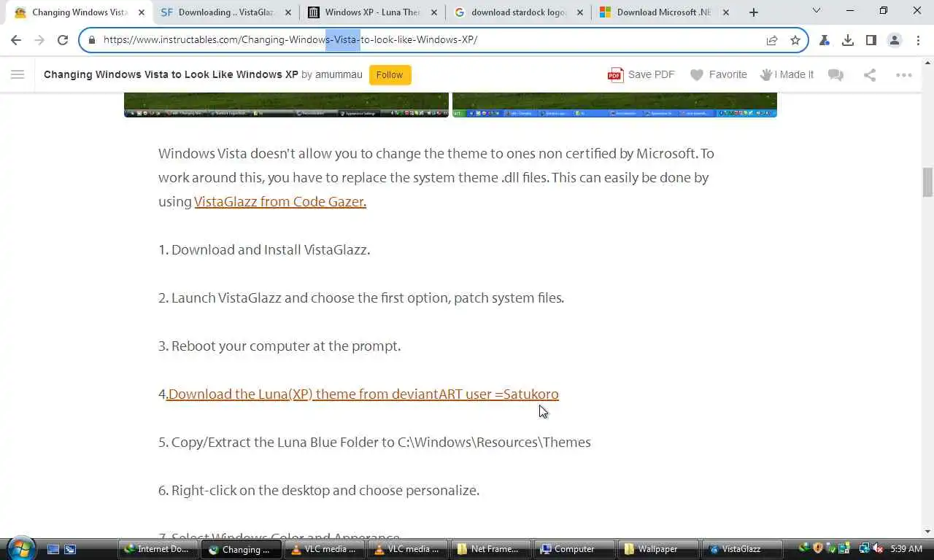
Task: Open a new browser tab
Action: point(754,12)
